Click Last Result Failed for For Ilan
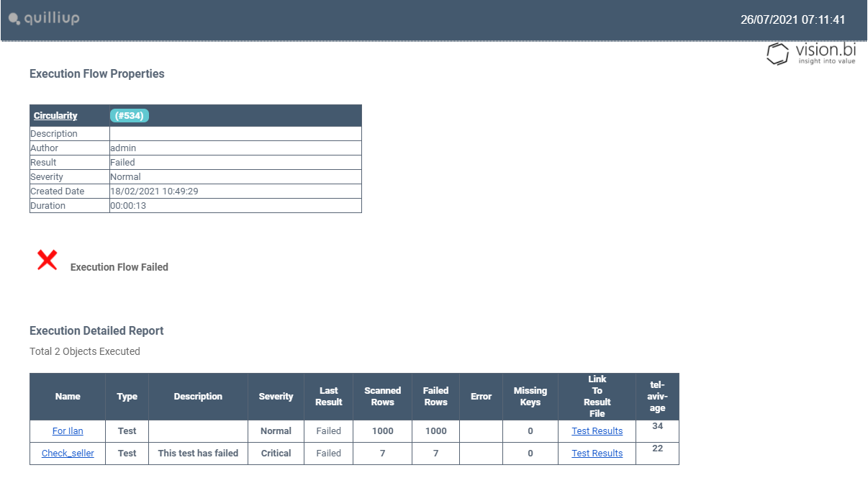The width and height of the screenshot is (868, 478). click(329, 431)
